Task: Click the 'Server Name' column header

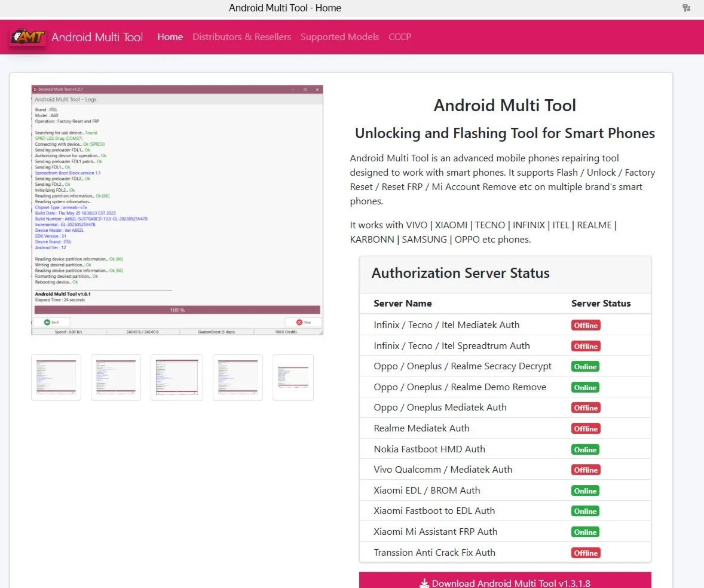Action: pyautogui.click(x=403, y=304)
